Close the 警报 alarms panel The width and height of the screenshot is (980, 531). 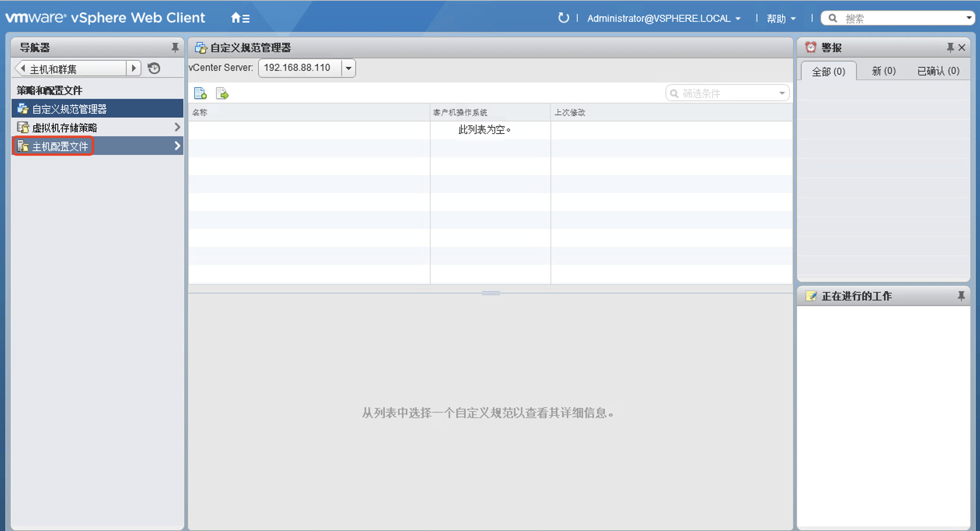pos(962,48)
